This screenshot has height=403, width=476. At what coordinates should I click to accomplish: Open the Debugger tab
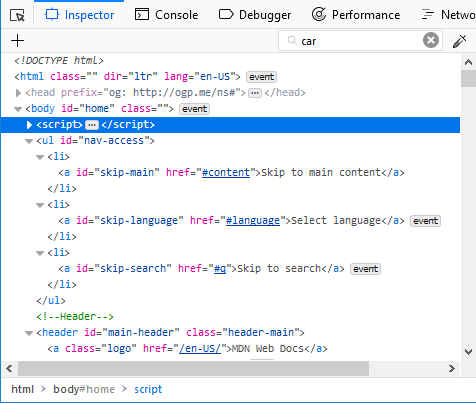point(255,15)
